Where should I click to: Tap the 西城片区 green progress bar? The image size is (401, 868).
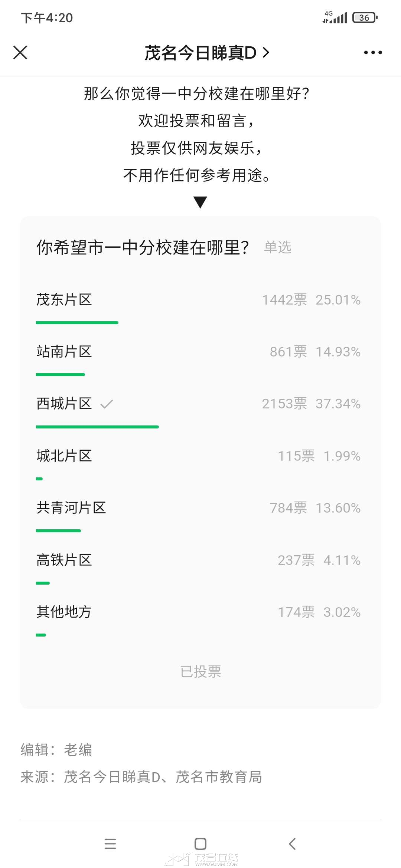[x=97, y=427]
